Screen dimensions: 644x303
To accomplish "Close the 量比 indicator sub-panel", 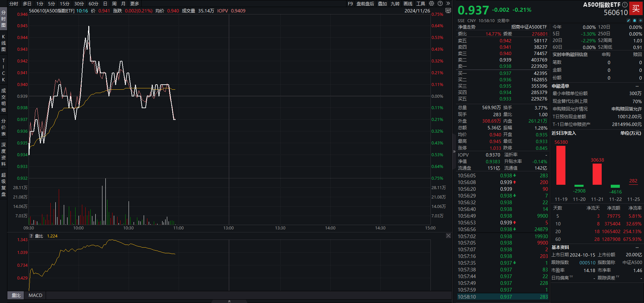I will 448,236.
